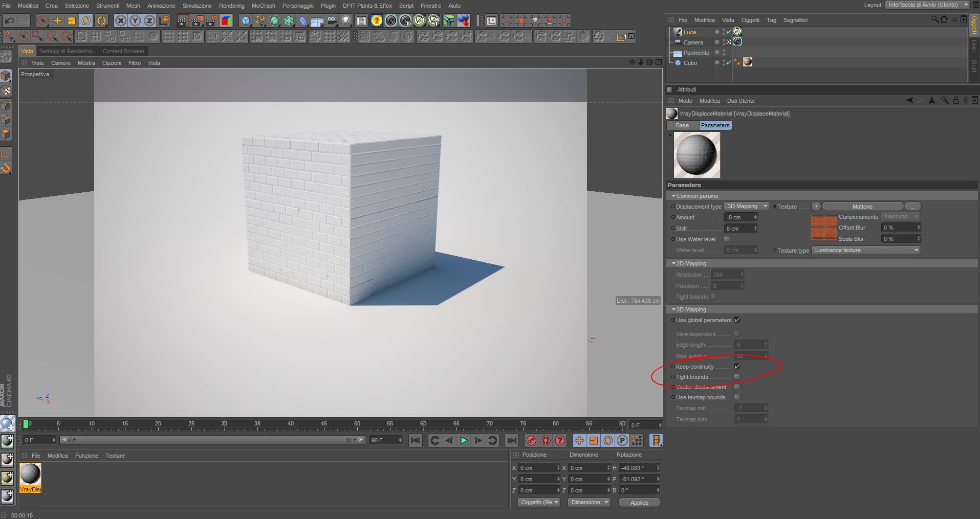Click the Undo arrow icon
980x519 pixels.
click(x=9, y=21)
